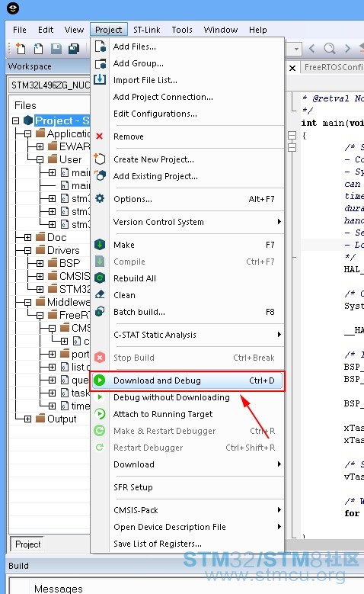The image size is (364, 594).
Task: Click the Save toolbar icon
Action: click(x=56, y=49)
